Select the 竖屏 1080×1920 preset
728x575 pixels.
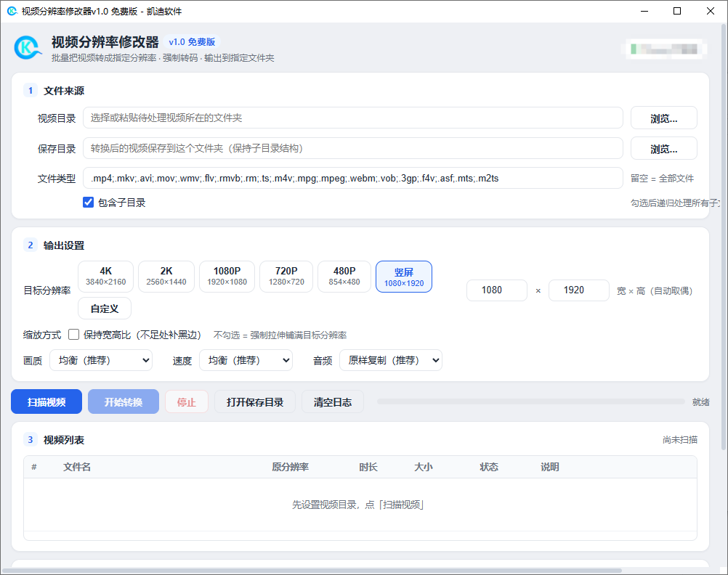404,277
